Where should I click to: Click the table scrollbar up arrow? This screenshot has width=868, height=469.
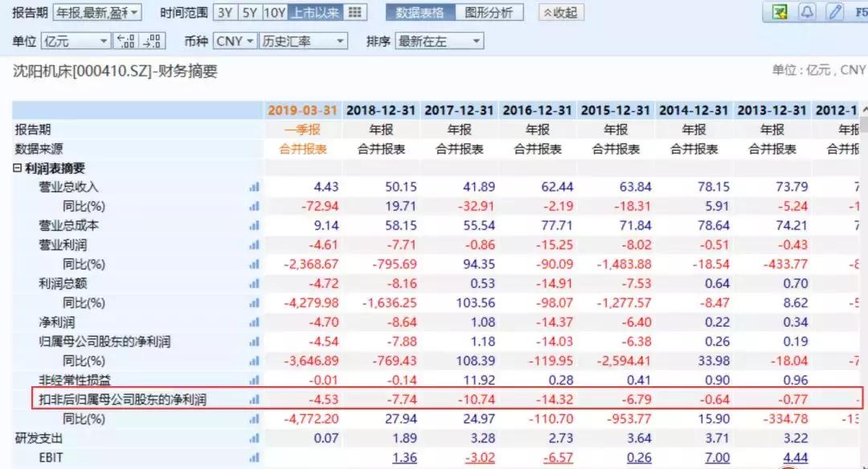point(864,109)
